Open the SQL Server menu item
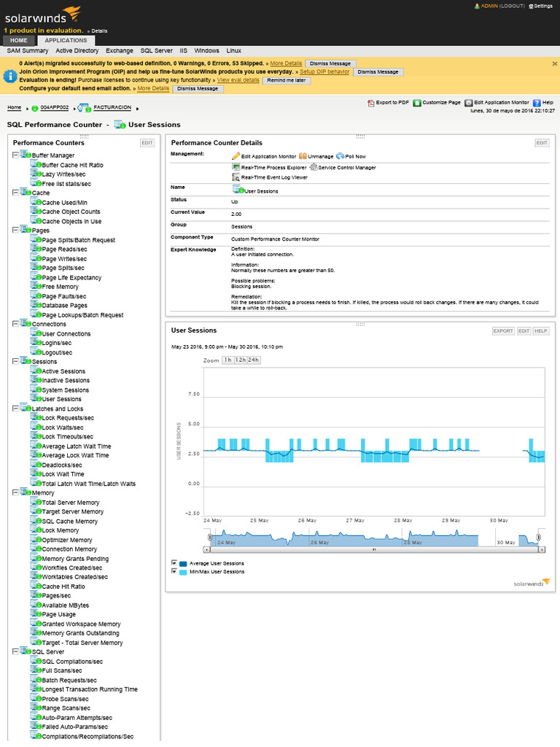Screen dimensions: 560x747 click(156, 51)
